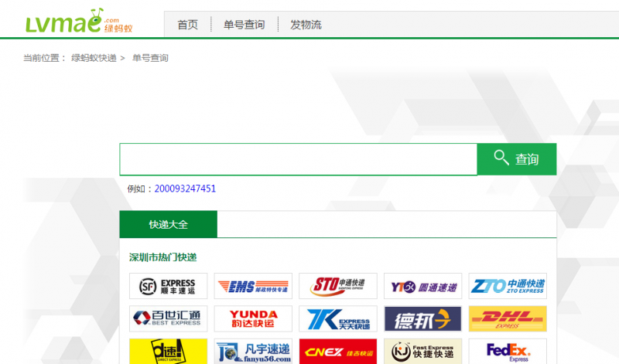Open the 单号查询 menu item

(x=244, y=25)
